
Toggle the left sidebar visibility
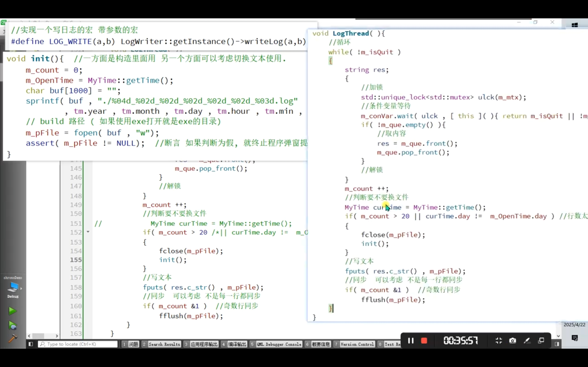(31, 344)
